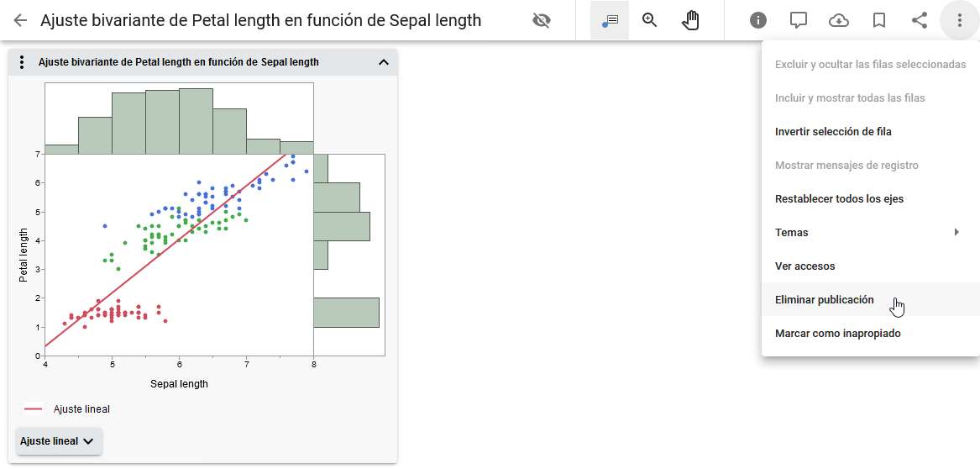This screenshot has width=980, height=469.
Task: Select "Eliminar publicación" option
Action: (824, 300)
